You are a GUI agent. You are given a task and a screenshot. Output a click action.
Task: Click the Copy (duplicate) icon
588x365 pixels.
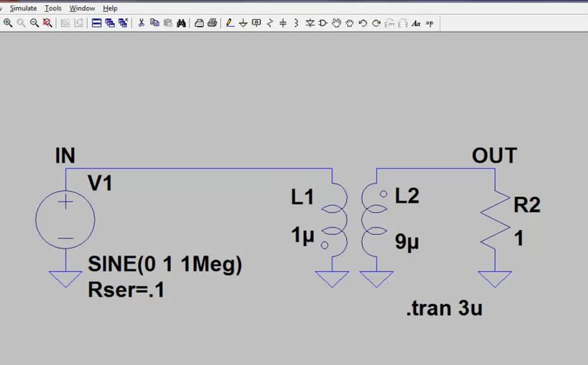pyautogui.click(x=155, y=23)
